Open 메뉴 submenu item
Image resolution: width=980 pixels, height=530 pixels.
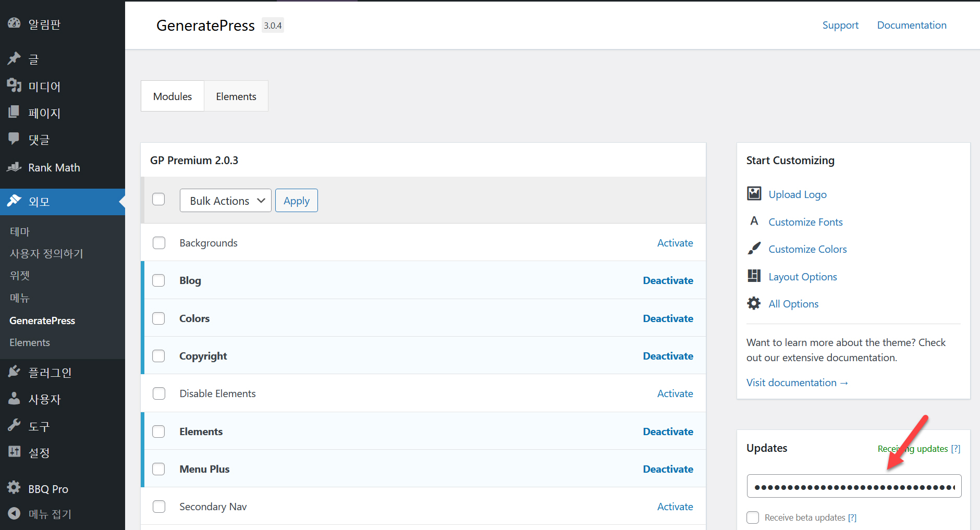20,298
